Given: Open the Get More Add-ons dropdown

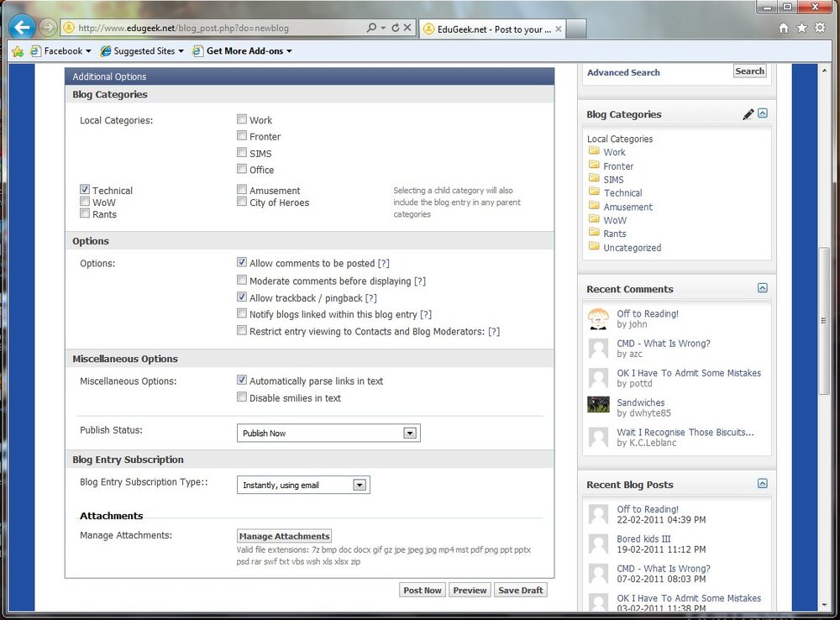Looking at the screenshot, I should [x=289, y=51].
